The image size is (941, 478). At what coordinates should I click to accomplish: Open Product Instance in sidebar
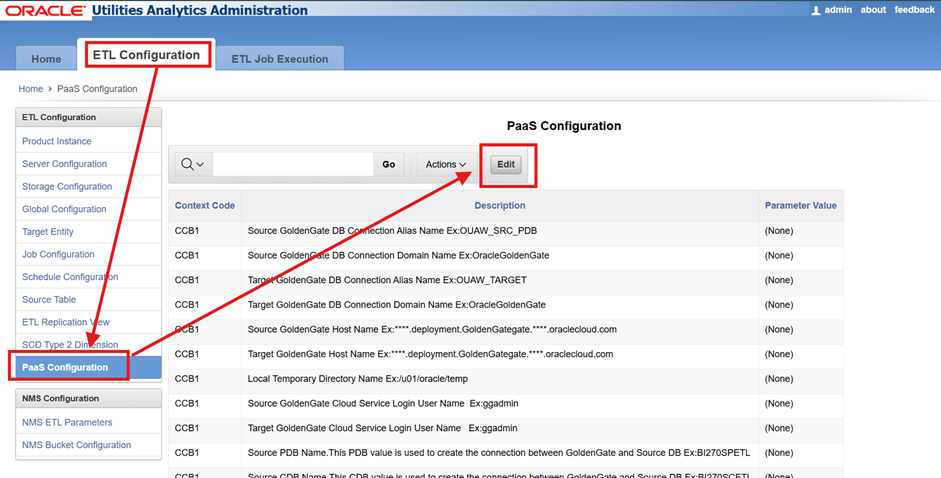pos(56,141)
